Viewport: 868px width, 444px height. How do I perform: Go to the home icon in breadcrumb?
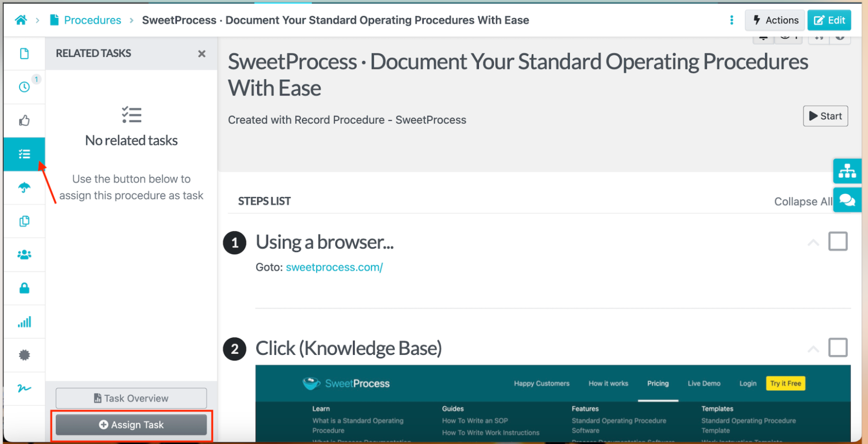pos(20,20)
